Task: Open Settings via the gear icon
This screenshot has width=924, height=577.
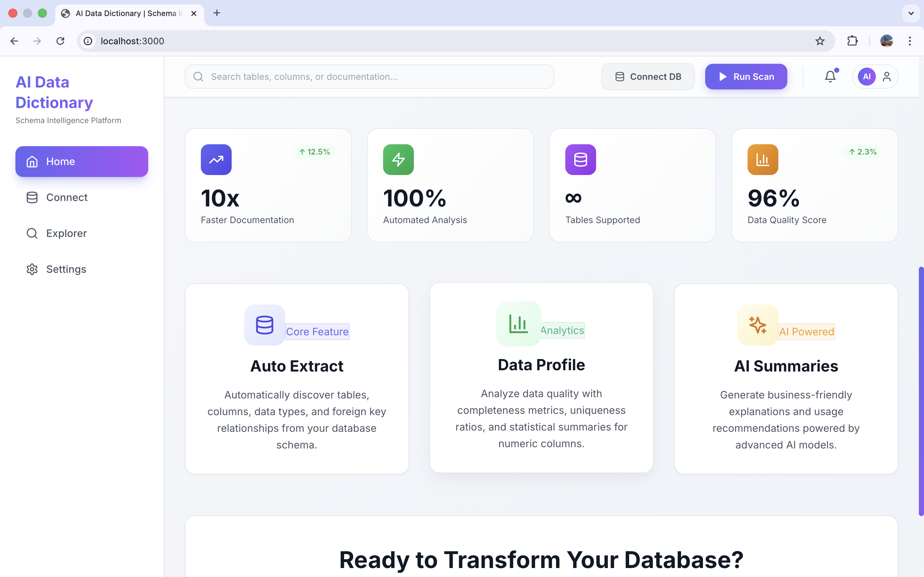Action: point(32,269)
